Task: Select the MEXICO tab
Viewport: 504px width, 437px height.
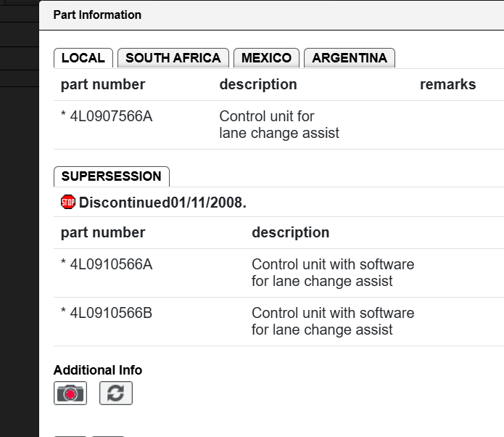Action: click(x=266, y=58)
